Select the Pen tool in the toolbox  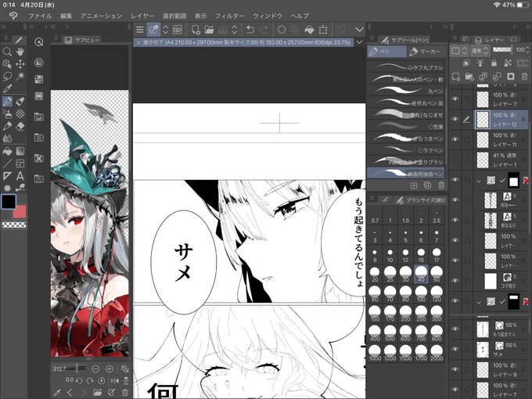[x=7, y=101]
